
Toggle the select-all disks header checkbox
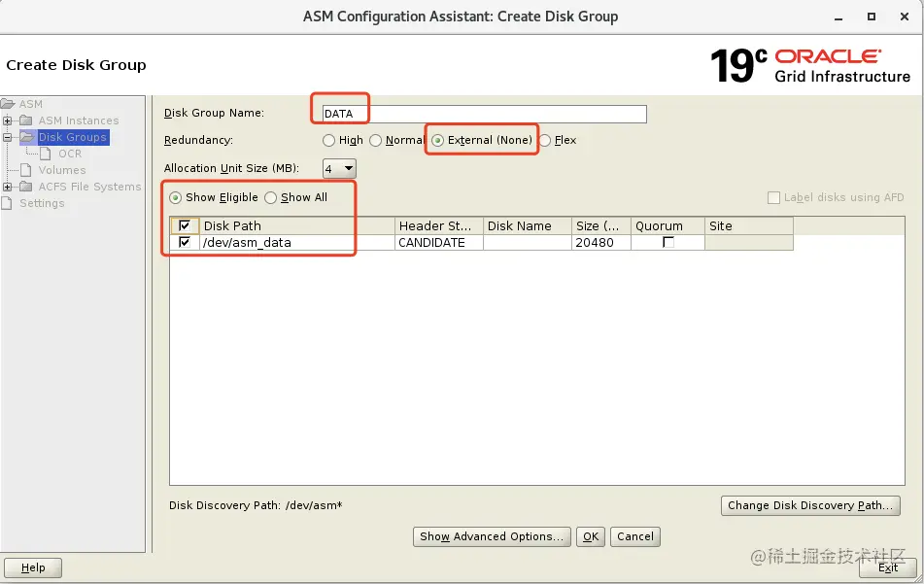pyautogui.click(x=185, y=225)
